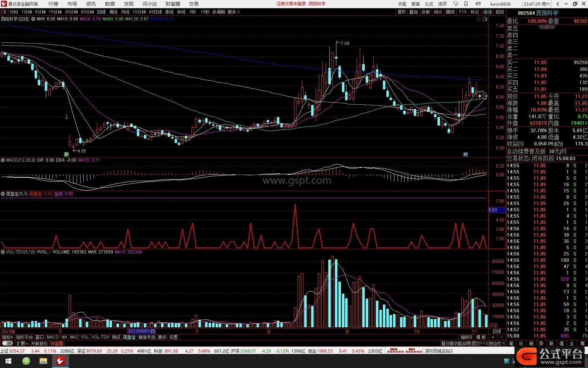
Task: Launch the green browser in taskbar
Action: 26,361
